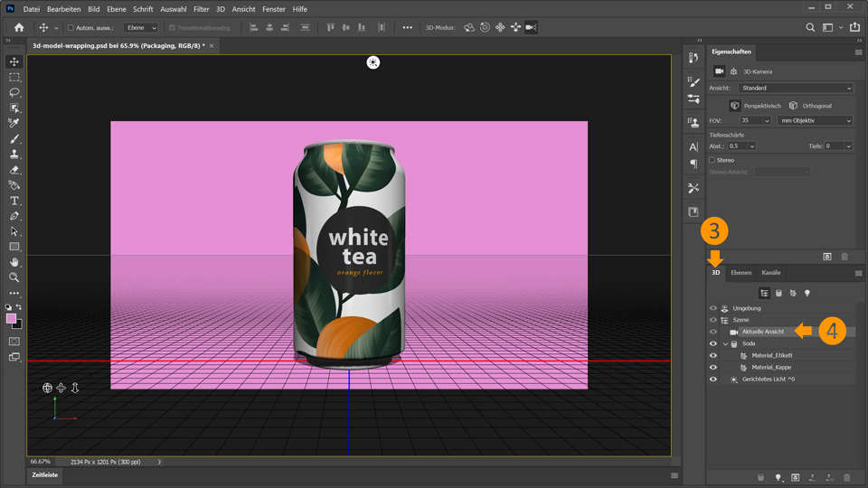Screen dimensions: 868x488
Task: Open the Filter menu
Action: click(x=201, y=9)
